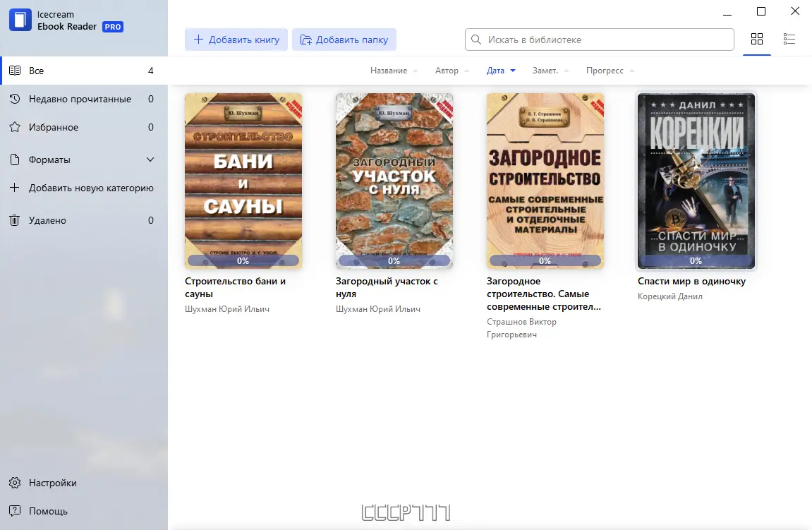Screen dimensions: 812x530
Task: Sort by Название arrow
Action: [x=416, y=71]
